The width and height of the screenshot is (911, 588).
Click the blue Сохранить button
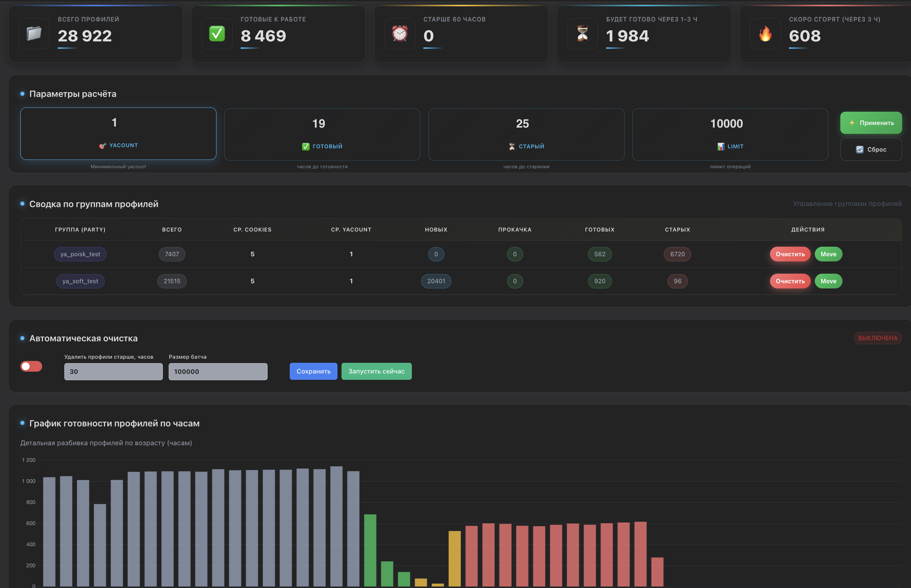[313, 371]
